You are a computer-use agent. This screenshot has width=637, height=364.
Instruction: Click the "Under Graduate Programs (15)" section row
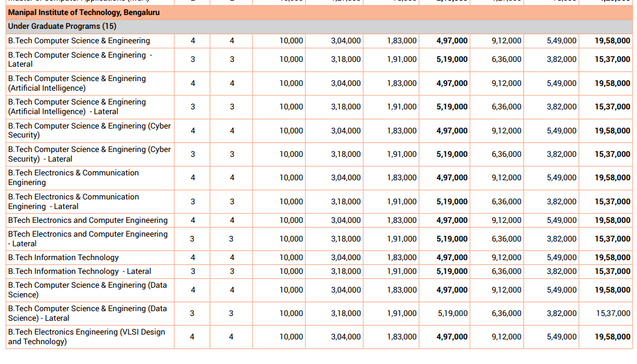coord(319,26)
